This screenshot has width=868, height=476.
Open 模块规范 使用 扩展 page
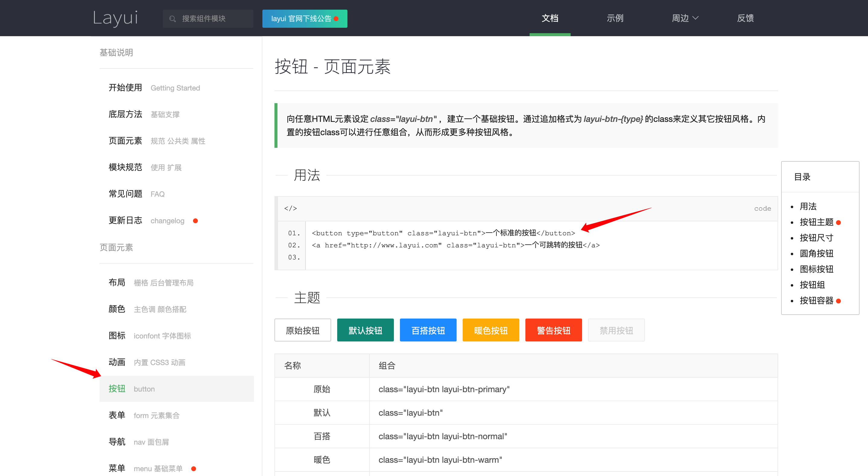point(176,167)
